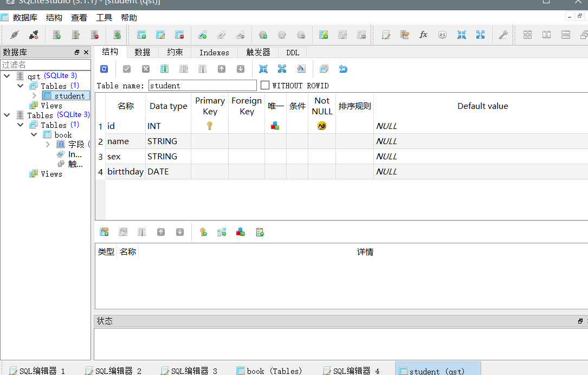Click the blue refresh structure icon
The width and height of the screenshot is (588, 375).
tap(104, 69)
